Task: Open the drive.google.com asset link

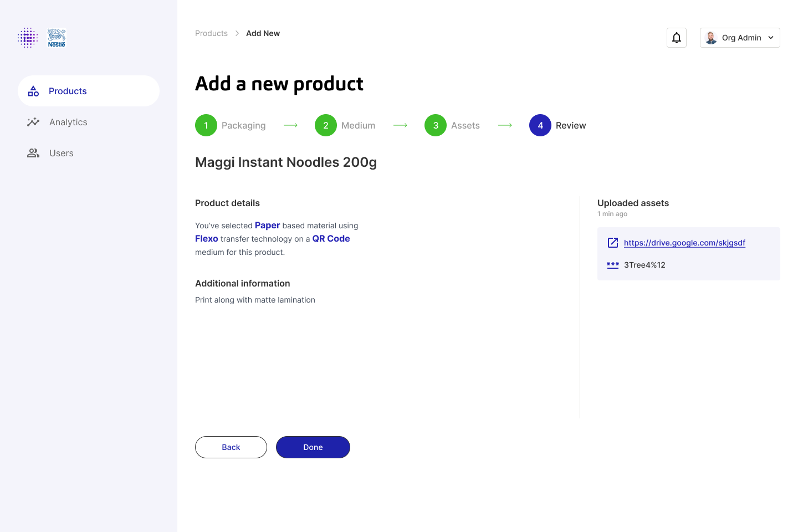Action: (x=684, y=243)
